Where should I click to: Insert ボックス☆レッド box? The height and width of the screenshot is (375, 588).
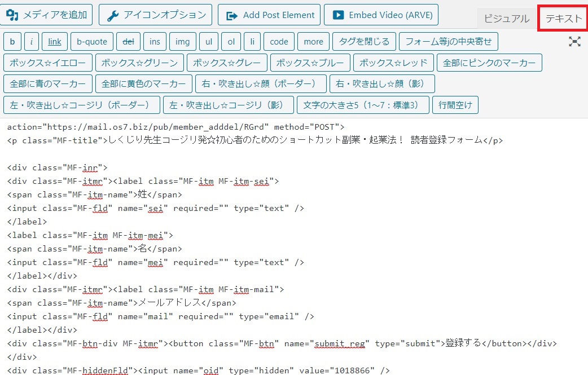coord(393,63)
